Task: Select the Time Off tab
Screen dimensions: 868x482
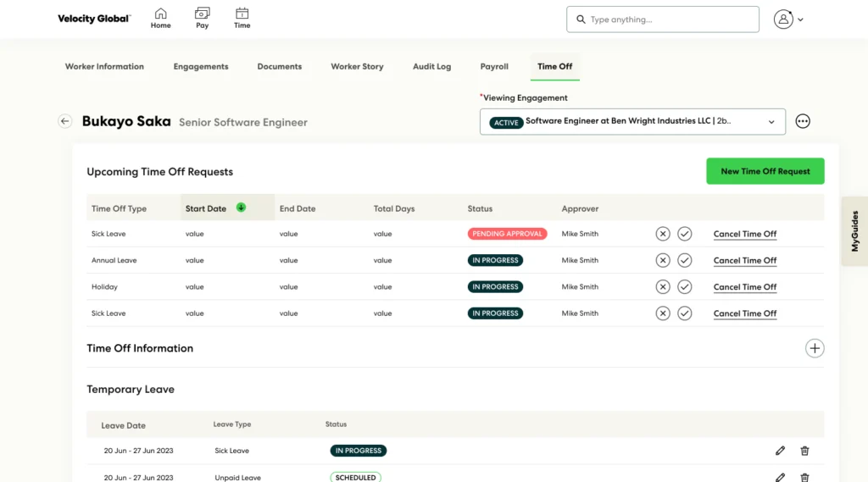Action: click(x=554, y=66)
